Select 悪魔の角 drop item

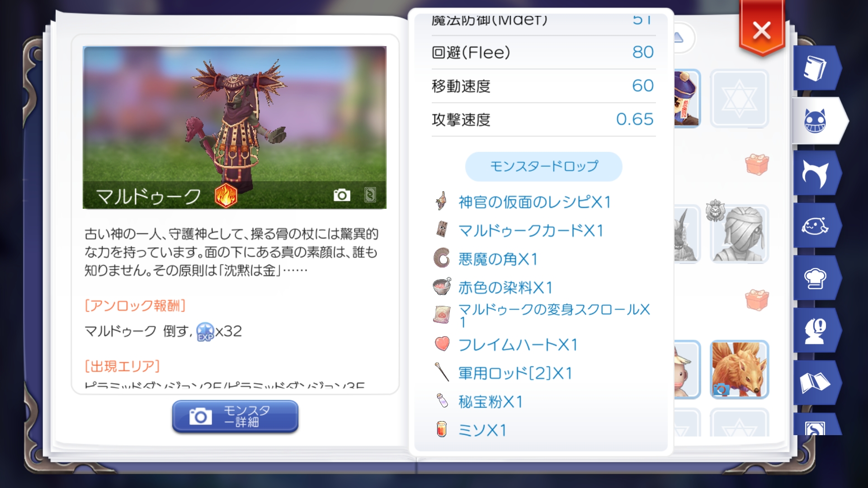pos(497,259)
